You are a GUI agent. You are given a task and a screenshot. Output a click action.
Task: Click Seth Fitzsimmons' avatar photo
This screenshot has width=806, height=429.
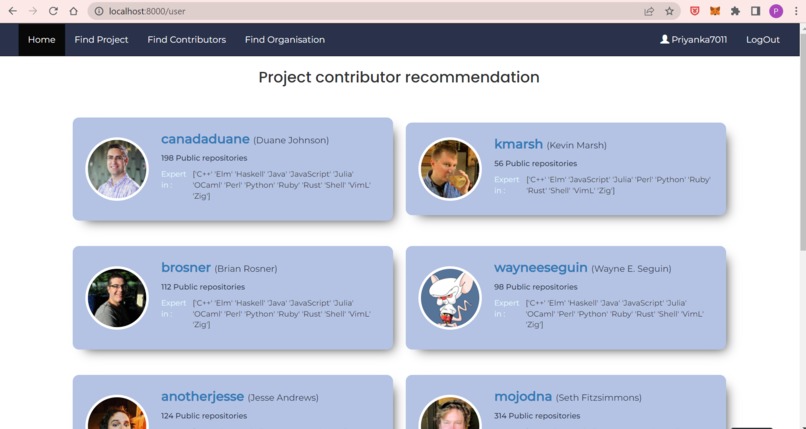(450, 413)
